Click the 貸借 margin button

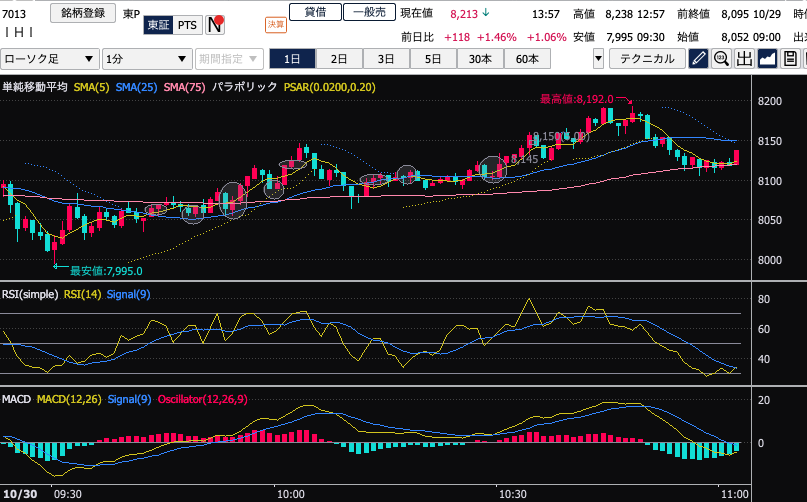[314, 12]
